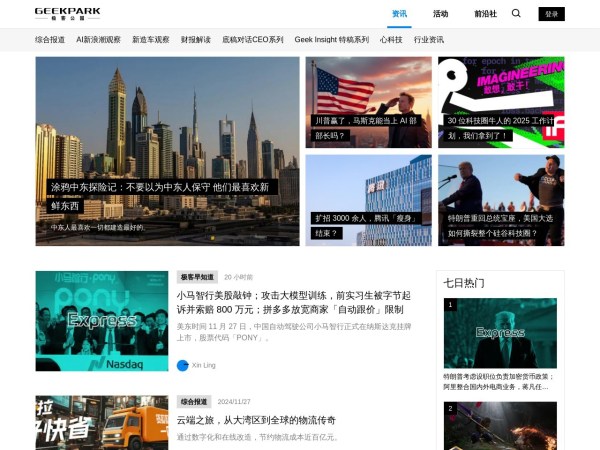Open the AI新浪潮观察 category
The width and height of the screenshot is (600, 450).
[98, 40]
